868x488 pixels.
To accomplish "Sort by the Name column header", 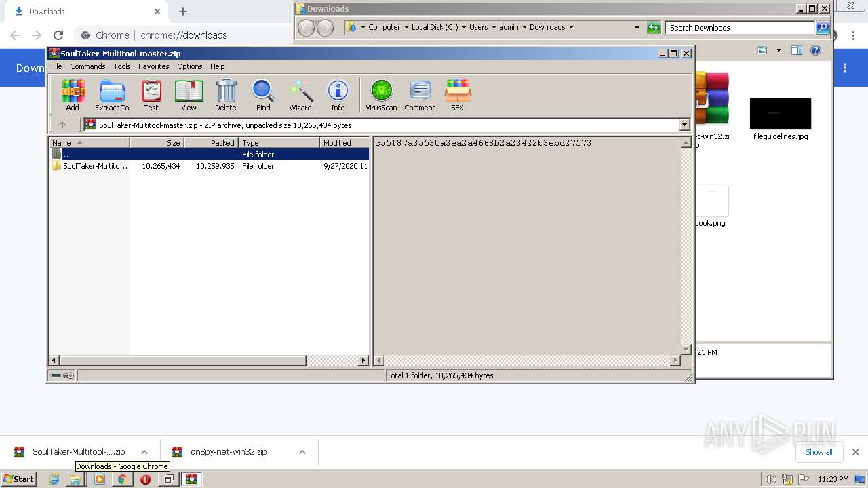I will click(x=90, y=142).
